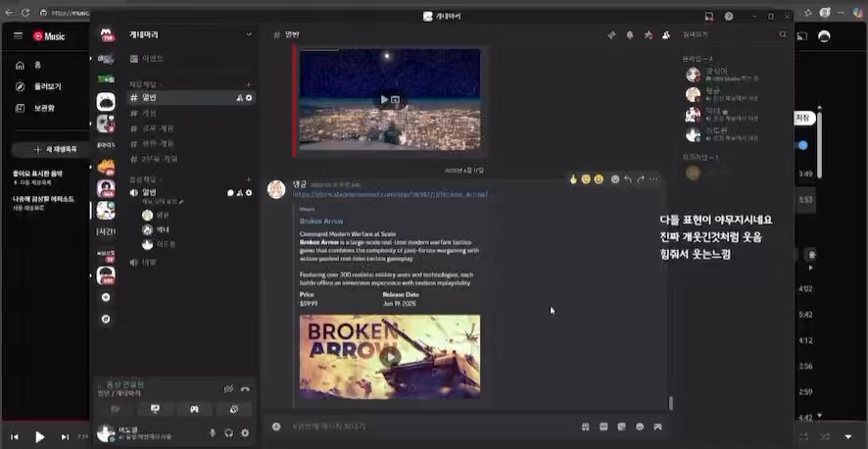The width and height of the screenshot is (868, 449).
Task: Open the YouTube Music hamburger menu
Action: pyautogui.click(x=19, y=36)
